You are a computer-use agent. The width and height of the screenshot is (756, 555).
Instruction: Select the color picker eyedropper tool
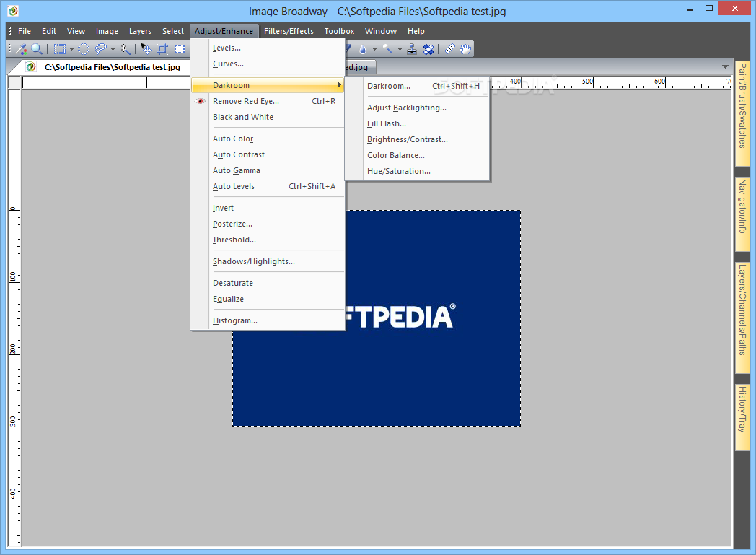click(x=21, y=48)
